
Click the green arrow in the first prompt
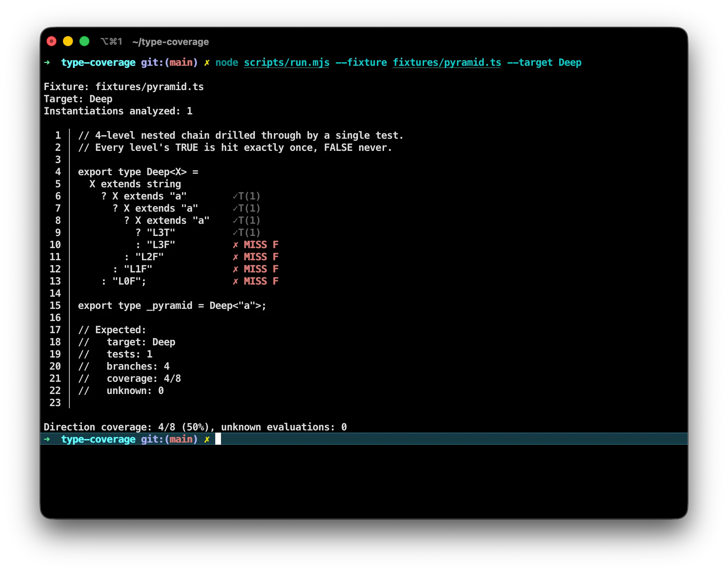pyautogui.click(x=47, y=63)
